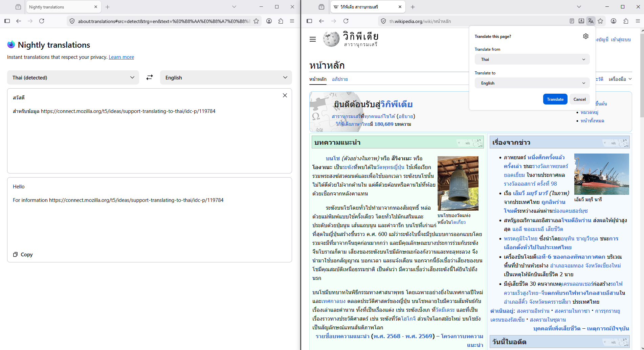Clear the Thai source text with the X

point(285,95)
